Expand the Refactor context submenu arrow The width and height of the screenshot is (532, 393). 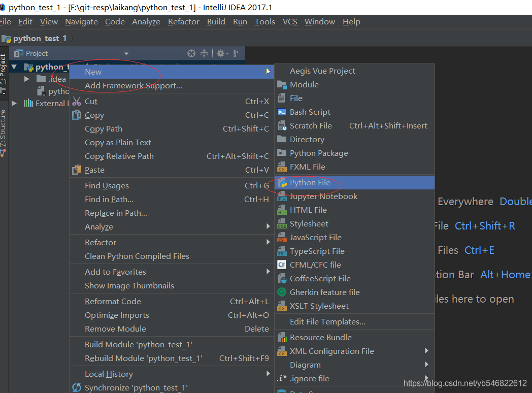(x=268, y=242)
